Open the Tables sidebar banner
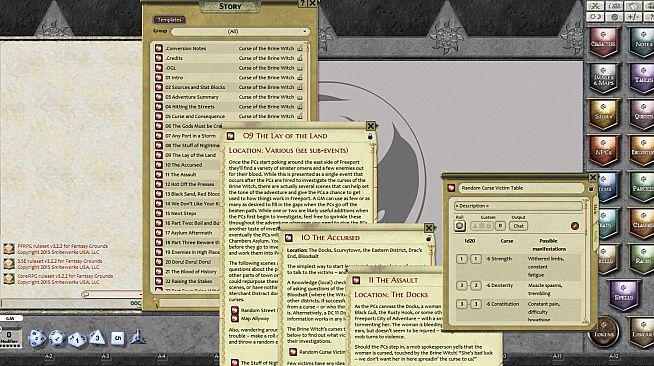The height and width of the screenshot is (366, 654). (642, 78)
